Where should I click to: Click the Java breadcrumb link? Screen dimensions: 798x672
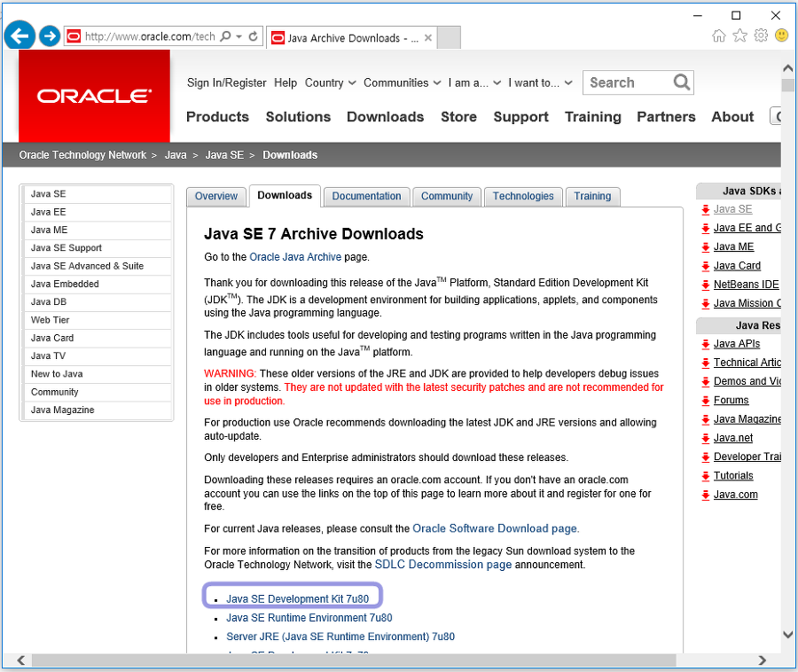click(x=176, y=154)
